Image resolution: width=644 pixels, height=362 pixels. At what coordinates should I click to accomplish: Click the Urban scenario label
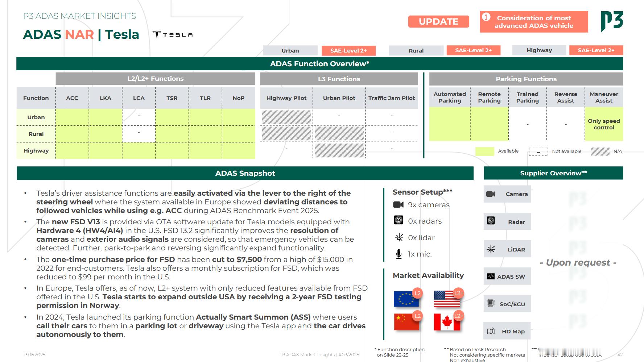coord(290,50)
